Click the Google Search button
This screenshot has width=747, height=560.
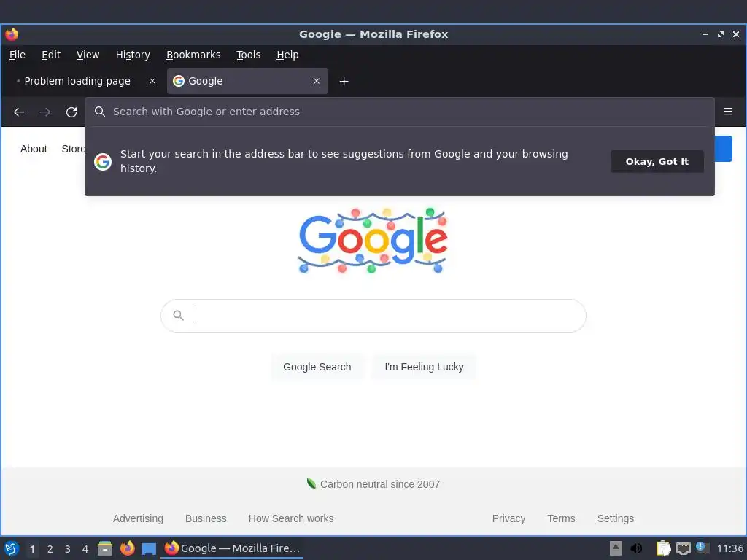(317, 367)
